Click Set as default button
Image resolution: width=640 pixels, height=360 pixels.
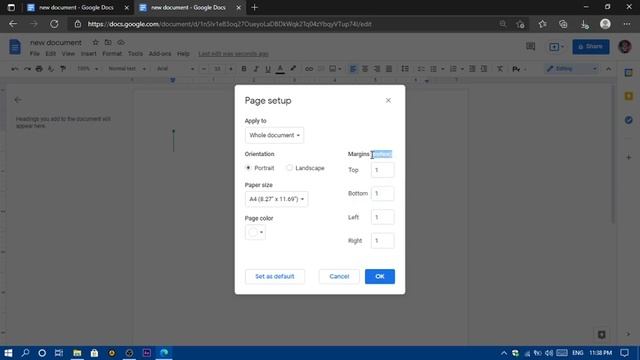tap(275, 276)
